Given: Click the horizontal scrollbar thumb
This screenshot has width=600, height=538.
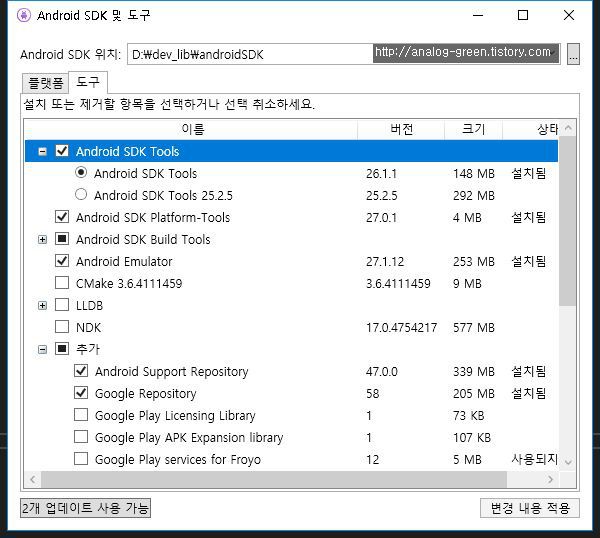Looking at the screenshot, I should click(x=274, y=479).
